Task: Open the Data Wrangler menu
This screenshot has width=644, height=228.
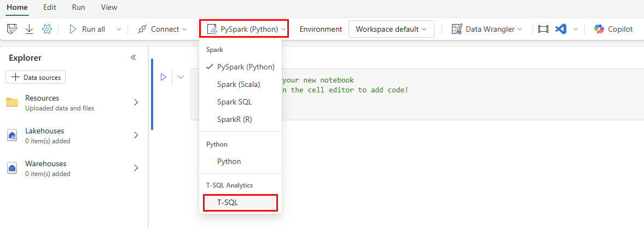Action: (x=487, y=29)
